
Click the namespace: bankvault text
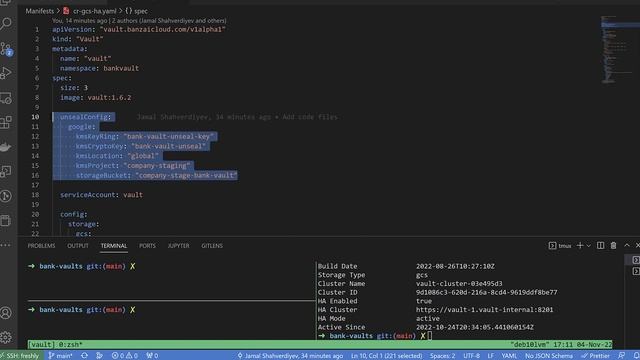coord(99,68)
